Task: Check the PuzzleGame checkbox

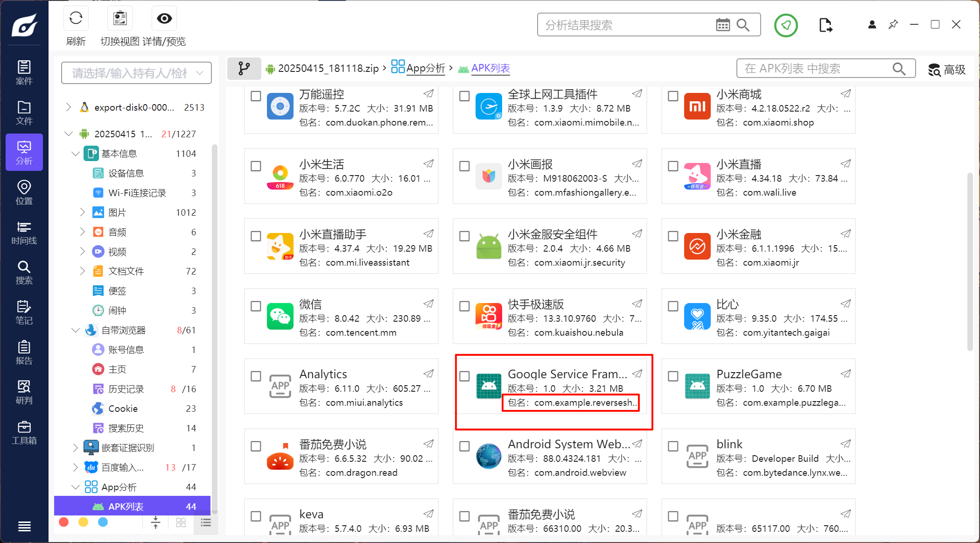Action: tap(673, 376)
